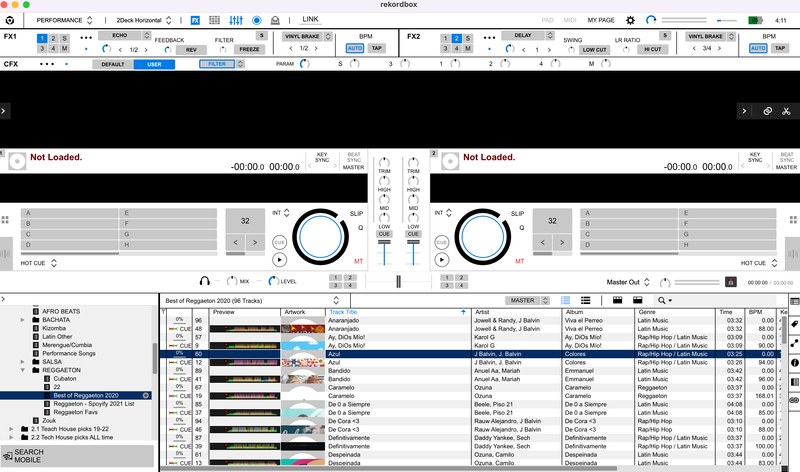Toggle KEY SYNC on deck 1
Screen dimensions: 800x472
click(x=322, y=158)
